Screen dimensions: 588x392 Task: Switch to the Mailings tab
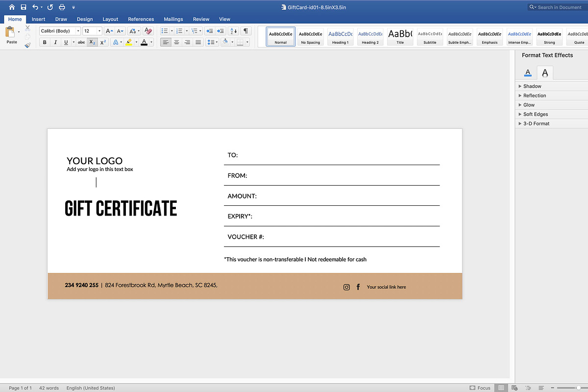coord(173,19)
